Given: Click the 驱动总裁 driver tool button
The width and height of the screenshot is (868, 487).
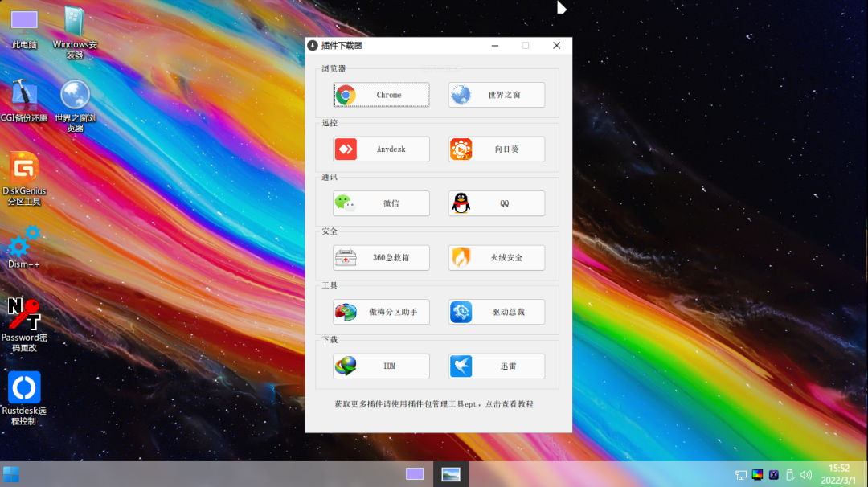Looking at the screenshot, I should click(x=496, y=312).
